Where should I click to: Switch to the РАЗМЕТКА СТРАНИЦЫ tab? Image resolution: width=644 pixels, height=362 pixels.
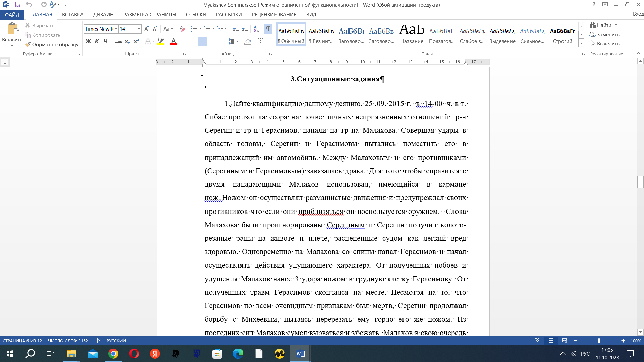coord(150,15)
